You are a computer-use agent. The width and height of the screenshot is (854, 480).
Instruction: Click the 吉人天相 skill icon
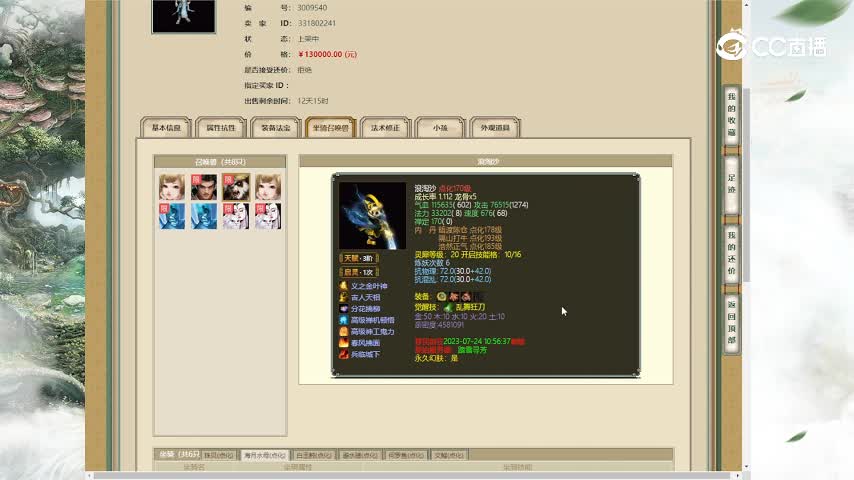pos(344,297)
